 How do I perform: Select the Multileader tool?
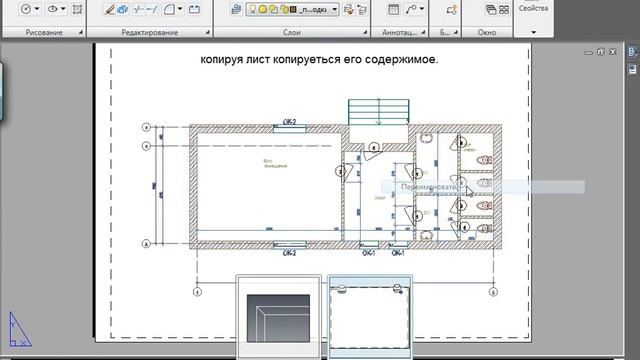(x=411, y=9)
